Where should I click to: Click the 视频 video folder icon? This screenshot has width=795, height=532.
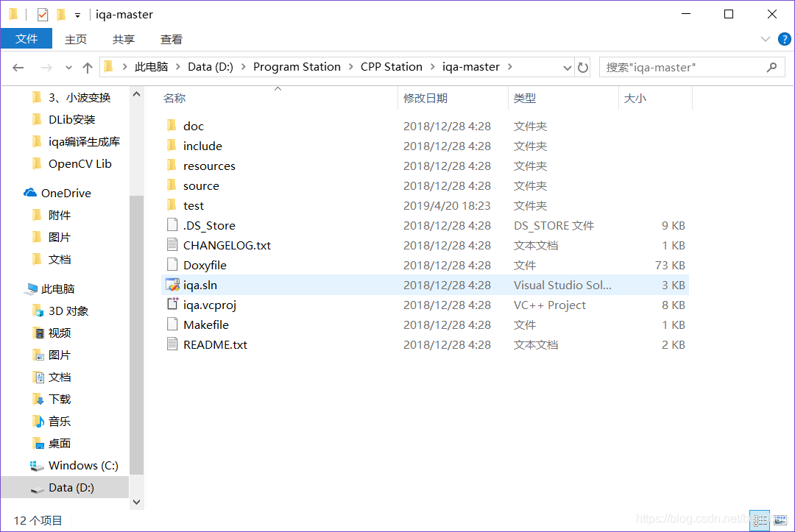click(38, 333)
